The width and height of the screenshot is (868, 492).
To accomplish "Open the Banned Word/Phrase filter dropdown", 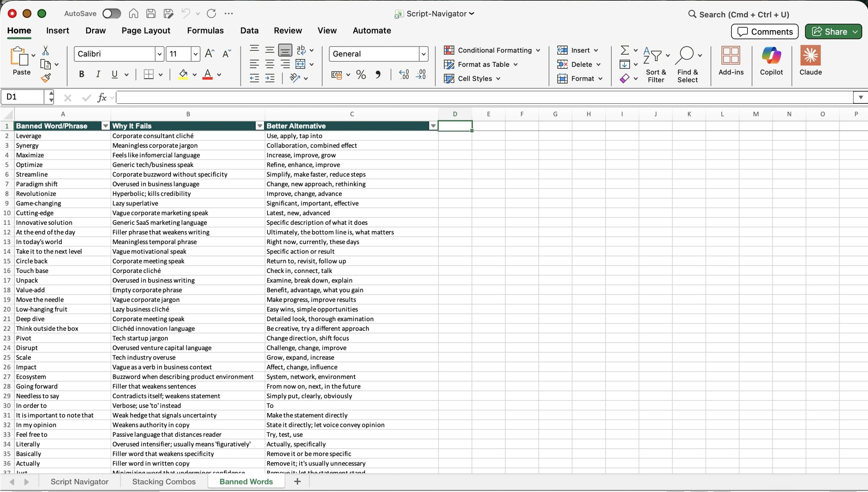I will coord(105,126).
